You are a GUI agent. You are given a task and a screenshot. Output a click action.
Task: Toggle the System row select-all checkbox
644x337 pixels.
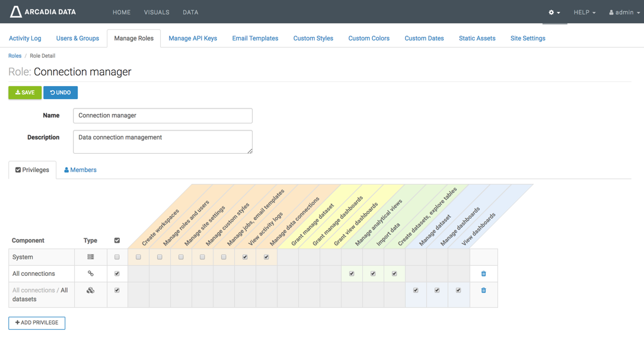[x=117, y=257]
